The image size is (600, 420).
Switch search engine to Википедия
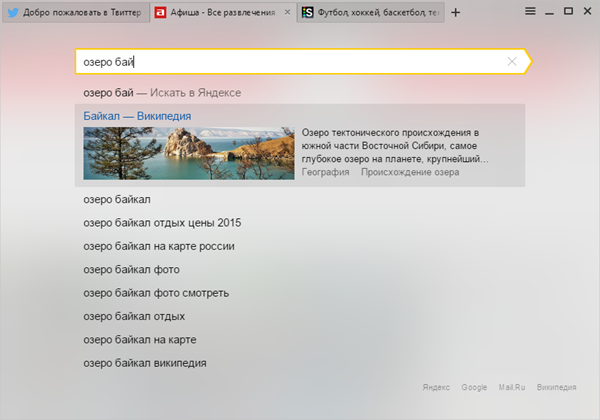[x=556, y=387]
